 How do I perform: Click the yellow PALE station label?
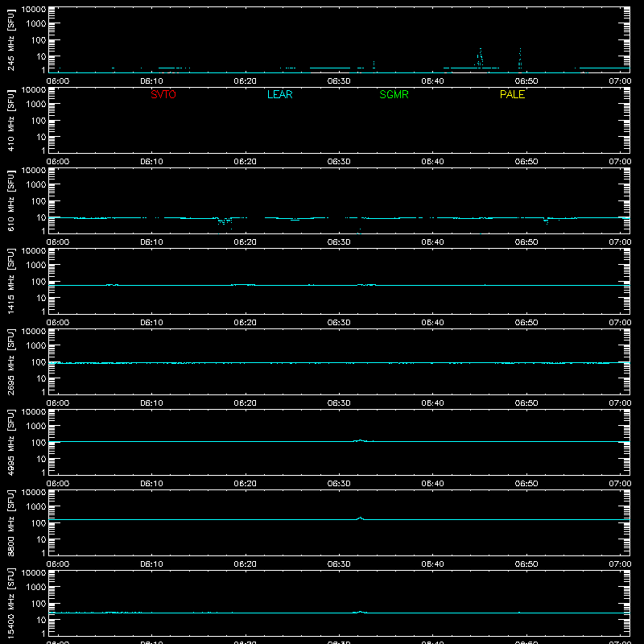(x=512, y=94)
